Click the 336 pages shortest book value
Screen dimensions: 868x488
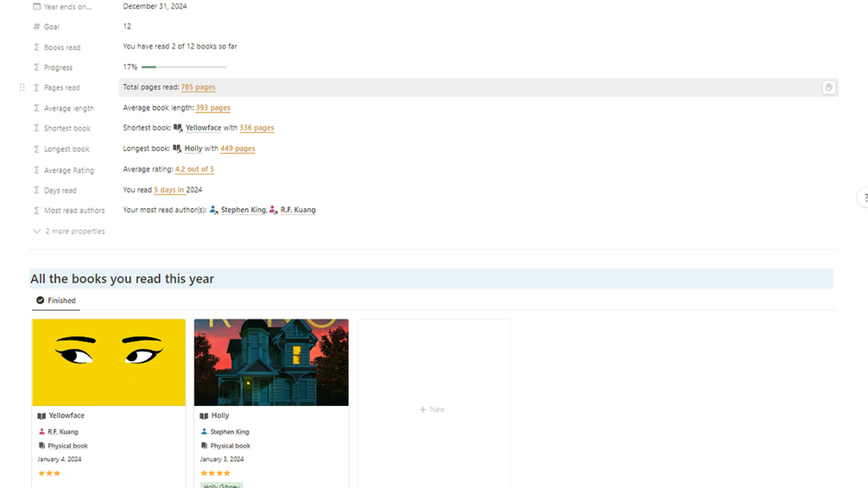(257, 128)
